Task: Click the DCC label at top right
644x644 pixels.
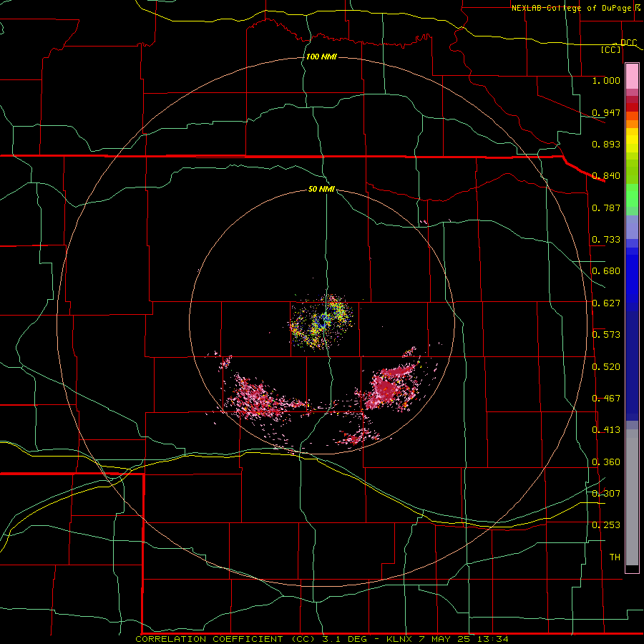Action: 628,42
